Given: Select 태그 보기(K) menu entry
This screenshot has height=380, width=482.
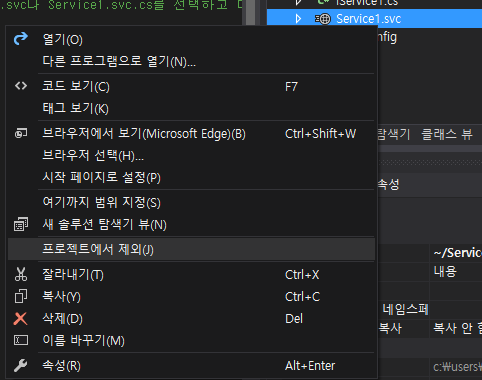Looking at the screenshot, I should point(191,108).
